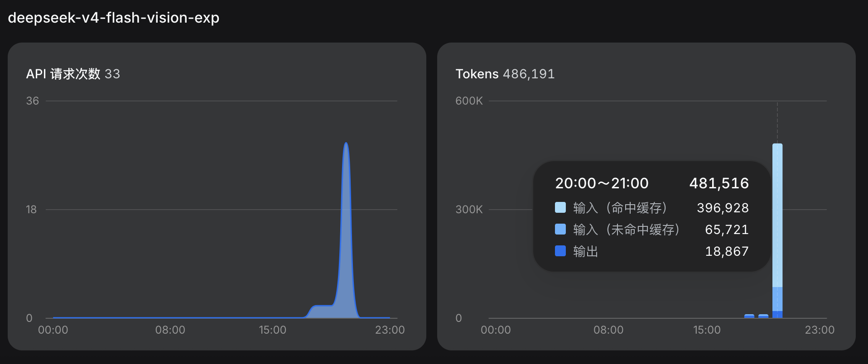Select the 输入（命中缓存）tooltip row
Image resolution: width=868 pixels, height=364 pixels.
pyautogui.click(x=652, y=208)
